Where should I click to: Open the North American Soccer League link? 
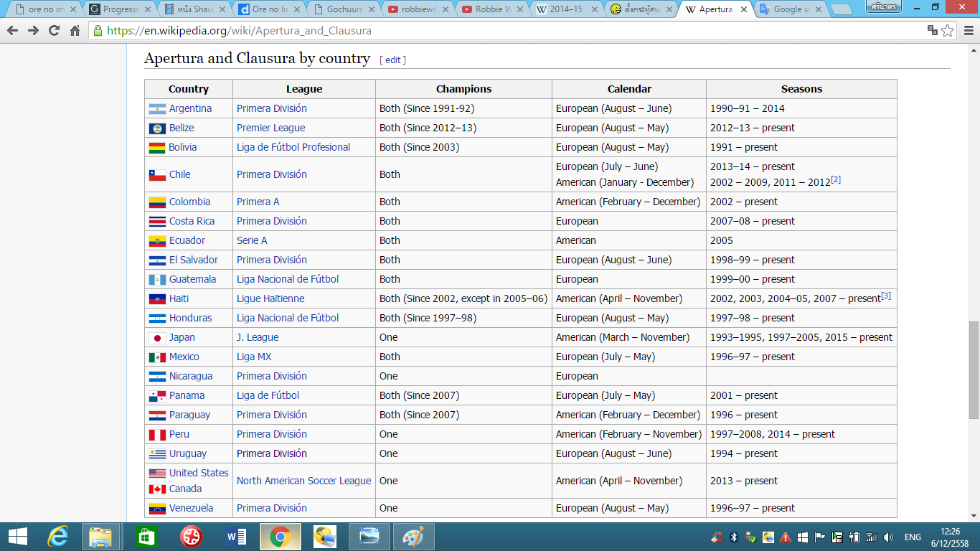click(304, 481)
